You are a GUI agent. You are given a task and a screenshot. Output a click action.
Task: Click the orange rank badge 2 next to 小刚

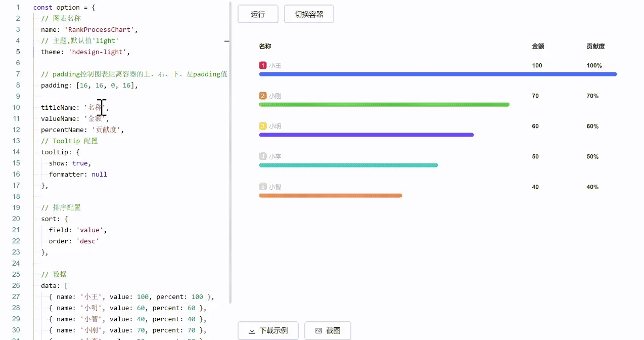point(262,95)
